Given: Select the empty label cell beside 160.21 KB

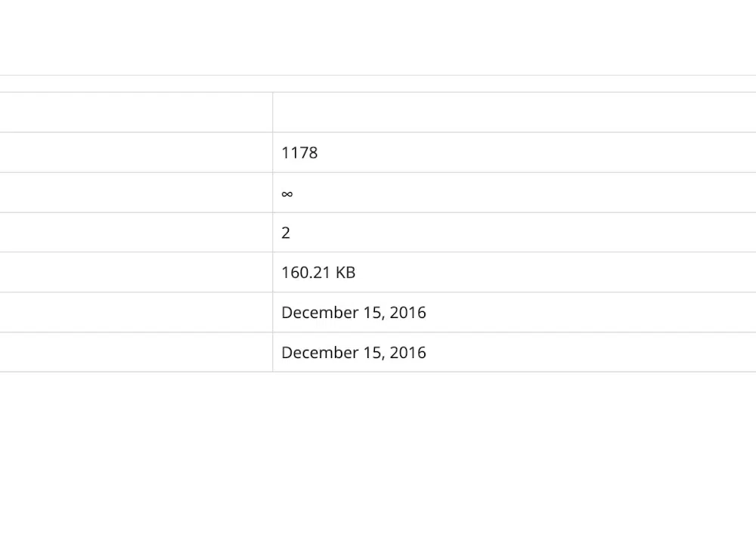Looking at the screenshot, I should click(x=136, y=273).
